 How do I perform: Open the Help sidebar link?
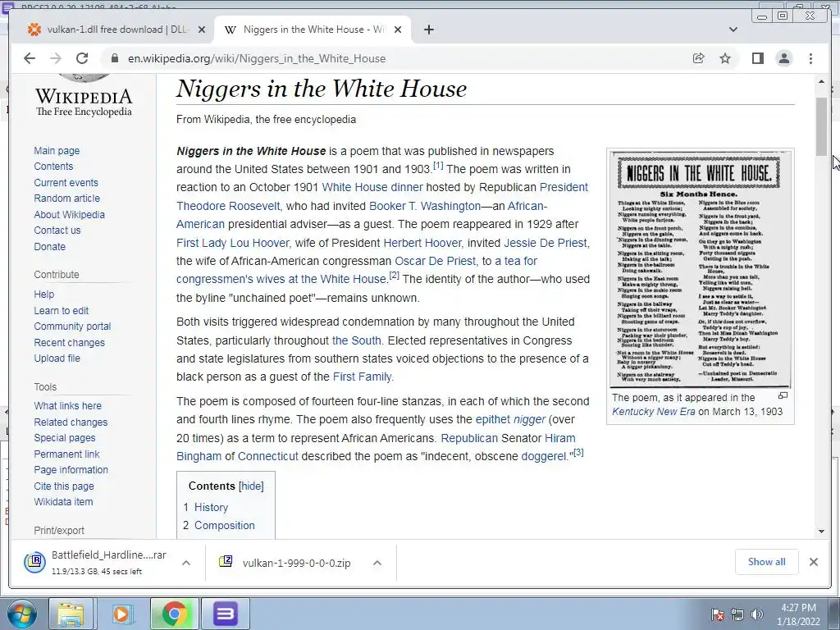click(x=44, y=294)
